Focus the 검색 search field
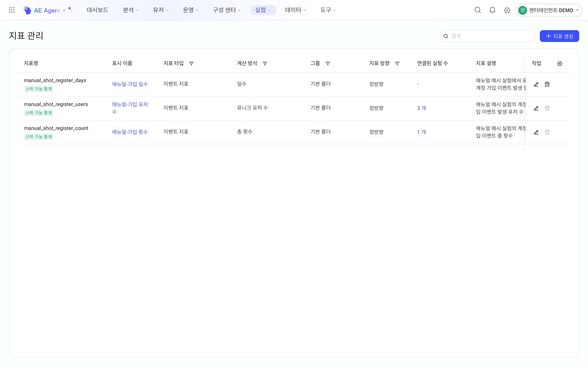588x368 pixels. [x=487, y=36]
